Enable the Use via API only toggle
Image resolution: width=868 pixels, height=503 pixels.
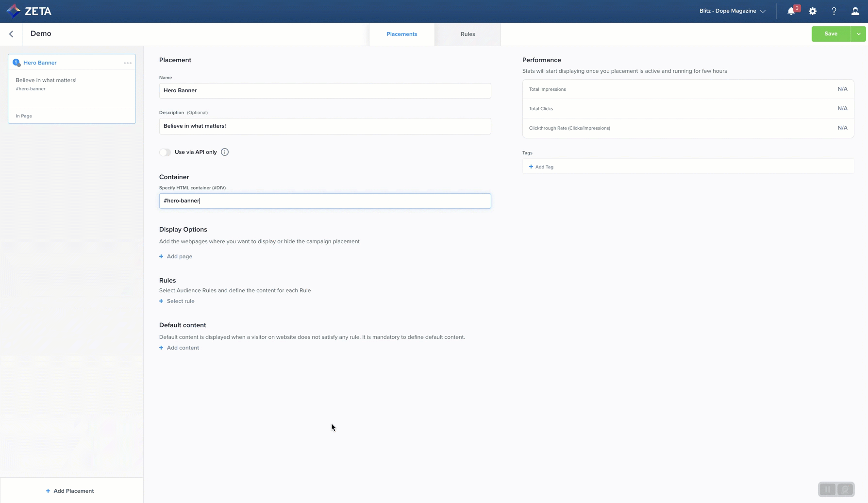pos(165,152)
